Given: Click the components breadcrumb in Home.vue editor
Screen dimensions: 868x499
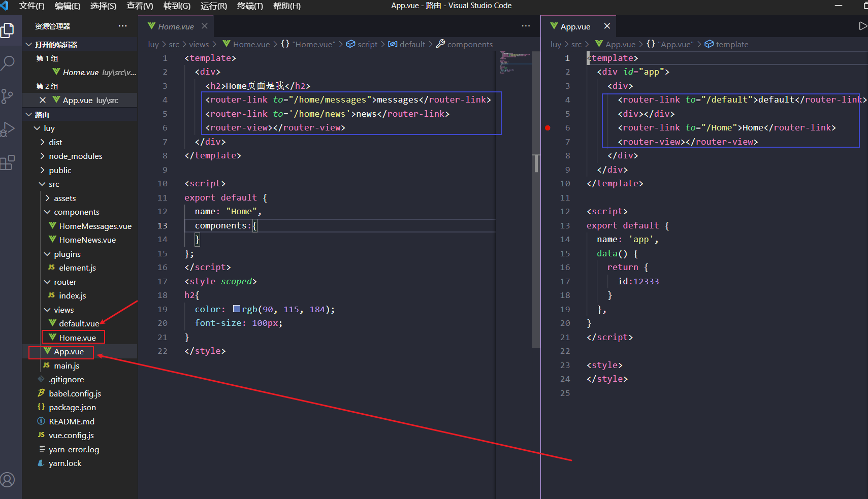Looking at the screenshot, I should click(x=470, y=44).
